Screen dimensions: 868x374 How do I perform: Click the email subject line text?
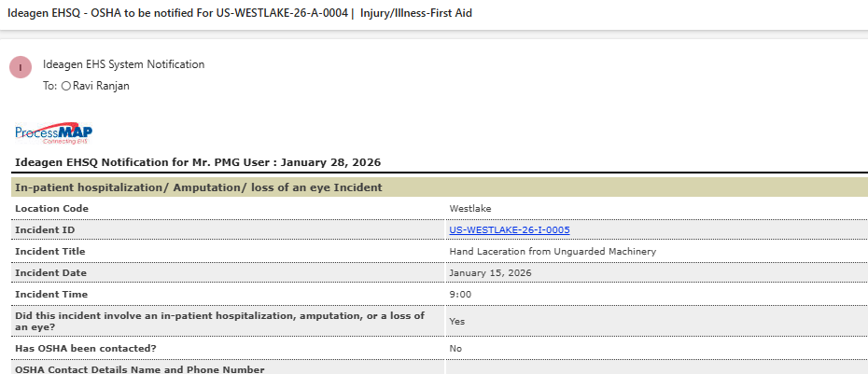(x=240, y=13)
